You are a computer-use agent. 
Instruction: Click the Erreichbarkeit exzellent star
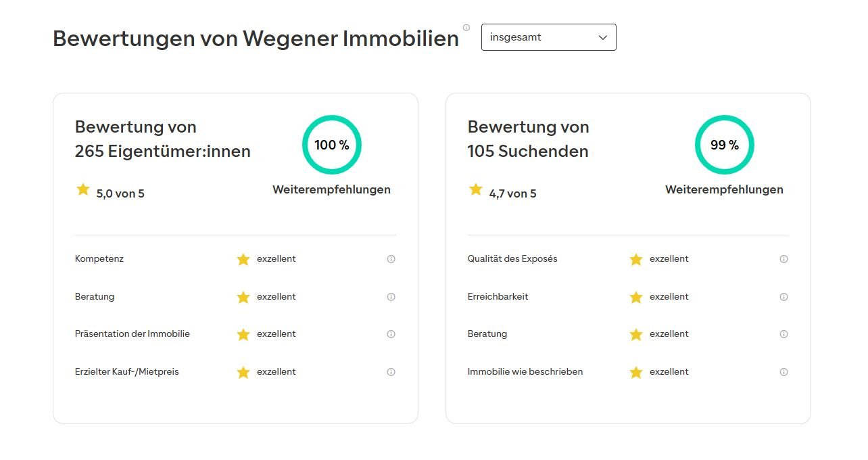click(x=636, y=297)
